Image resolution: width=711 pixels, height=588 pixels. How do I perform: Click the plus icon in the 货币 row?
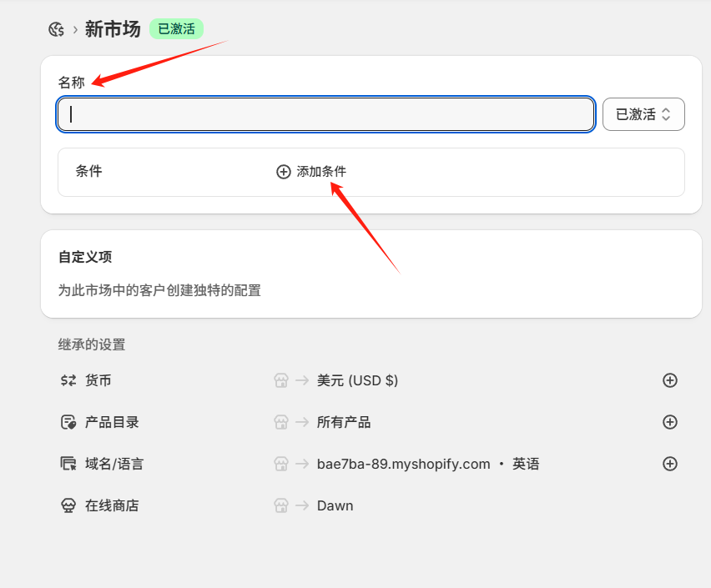tap(670, 380)
